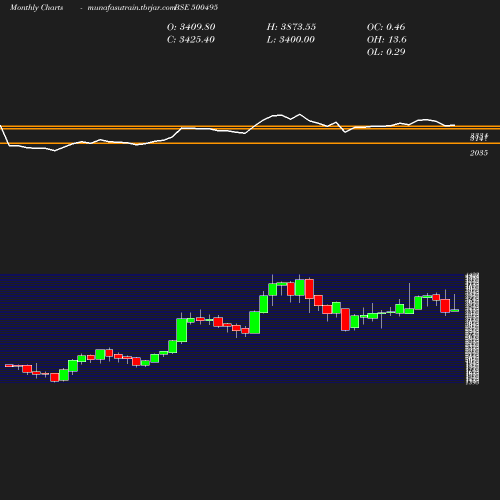Click the 'OC: 0.46' value
Screen dimensions: 500x500
click(386, 27)
